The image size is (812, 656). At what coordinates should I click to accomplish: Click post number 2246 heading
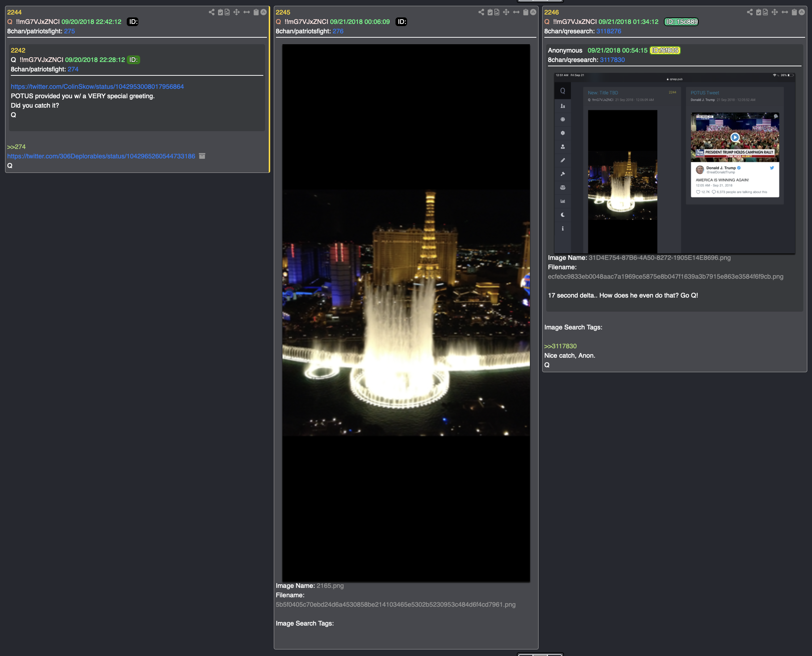pyautogui.click(x=551, y=12)
